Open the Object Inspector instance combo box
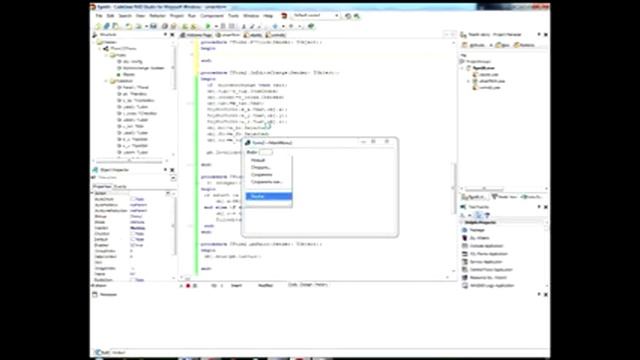This screenshot has height=360, width=640. tap(173, 178)
